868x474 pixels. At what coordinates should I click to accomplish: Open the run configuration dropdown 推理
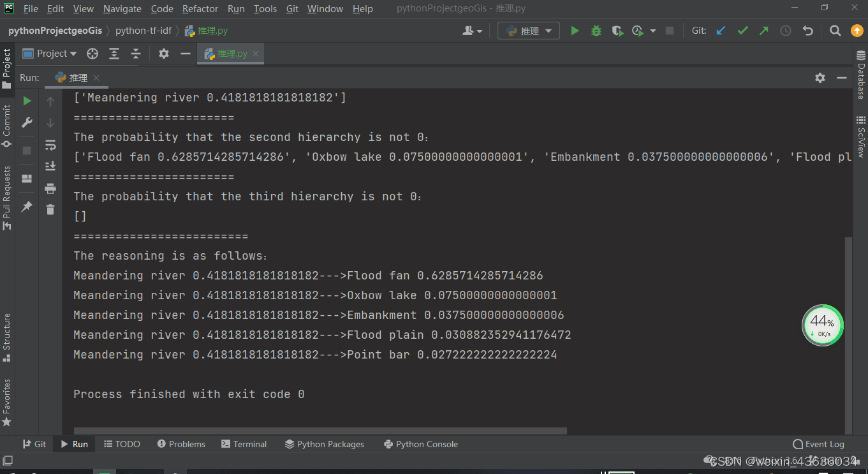pos(529,31)
